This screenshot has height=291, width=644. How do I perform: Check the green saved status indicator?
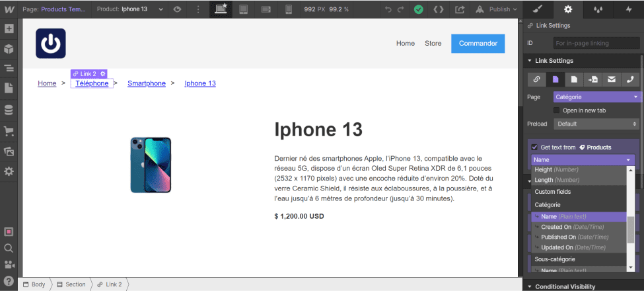[x=419, y=9]
